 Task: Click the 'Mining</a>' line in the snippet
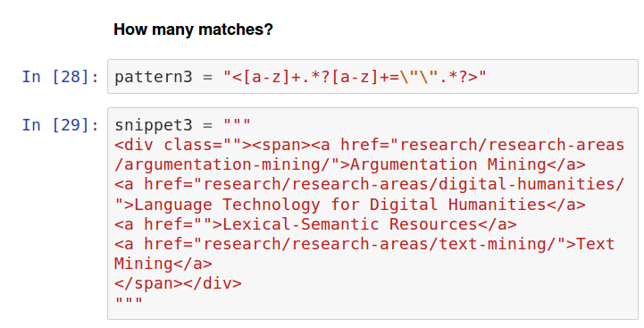click(163, 264)
